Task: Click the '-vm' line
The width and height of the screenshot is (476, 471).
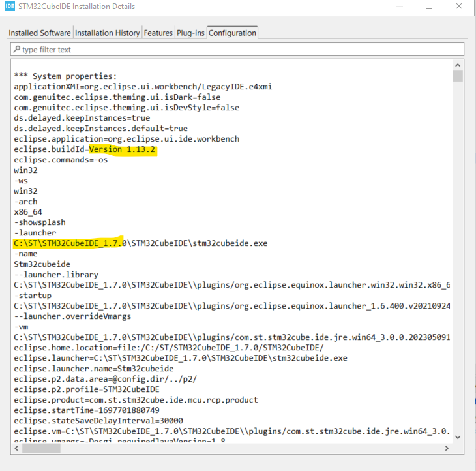Action: tap(21, 327)
